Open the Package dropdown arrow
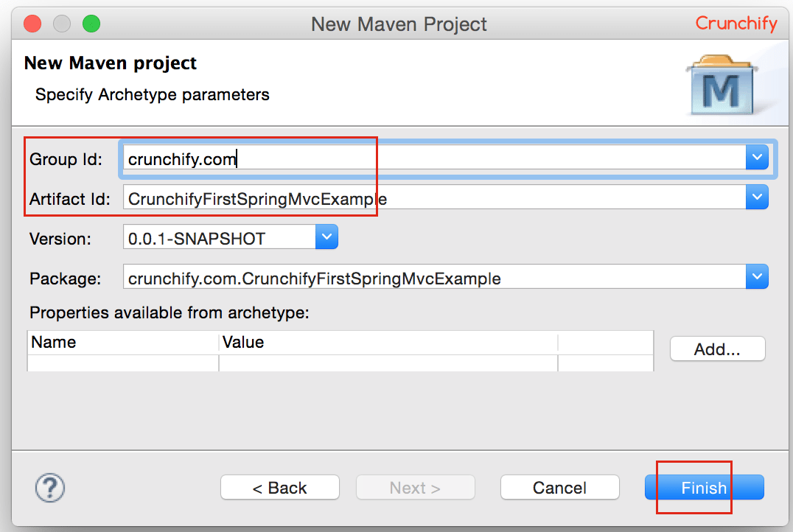This screenshot has width=793, height=532. click(x=757, y=276)
